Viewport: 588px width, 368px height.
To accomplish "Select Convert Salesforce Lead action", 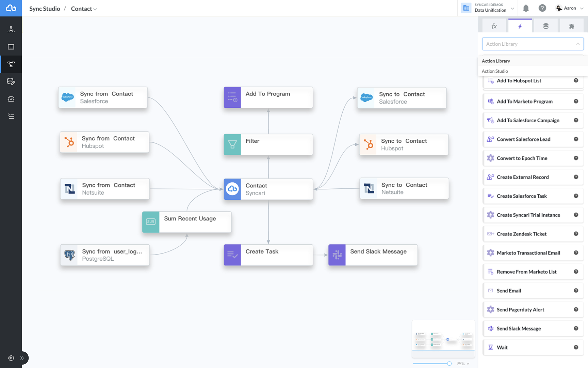I will (x=533, y=139).
